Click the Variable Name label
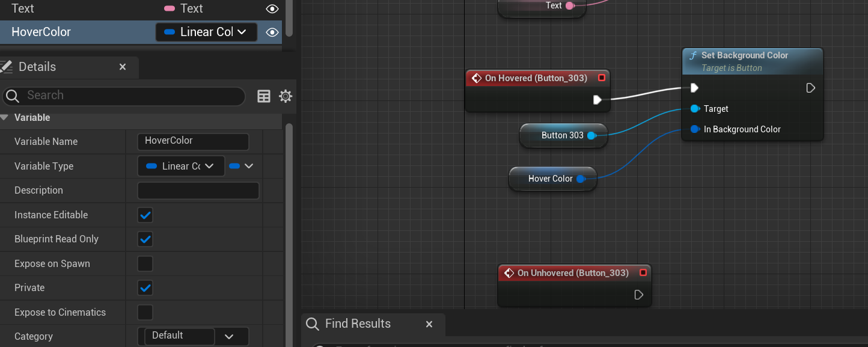The height and width of the screenshot is (347, 868). tap(46, 141)
